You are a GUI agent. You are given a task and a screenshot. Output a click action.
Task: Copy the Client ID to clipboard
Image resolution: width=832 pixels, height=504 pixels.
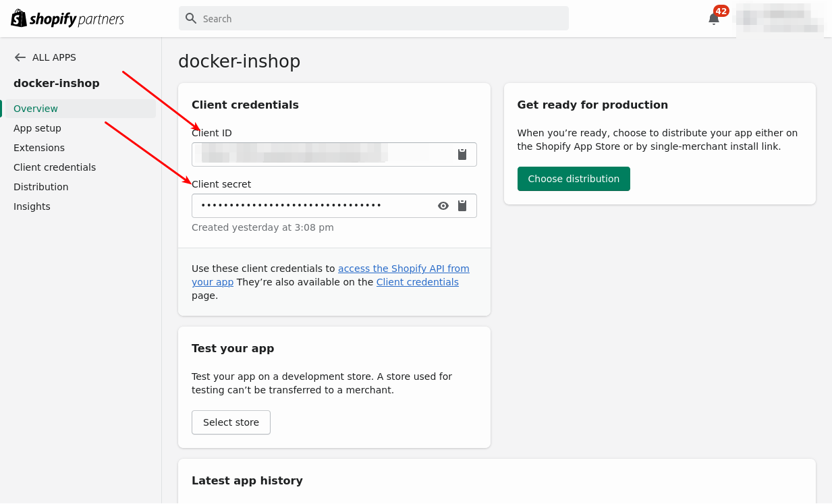(462, 155)
